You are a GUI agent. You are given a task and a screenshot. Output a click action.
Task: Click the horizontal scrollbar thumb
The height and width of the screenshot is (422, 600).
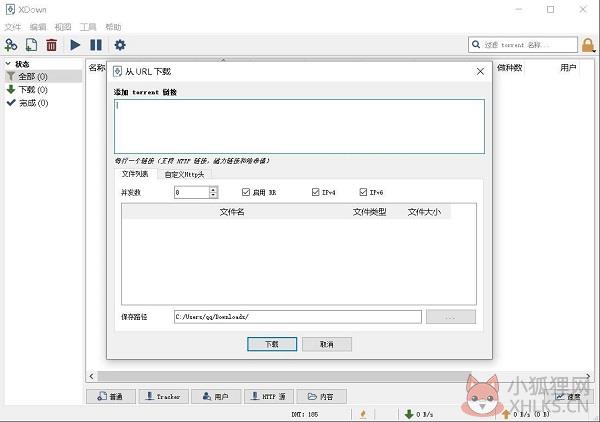coord(284,376)
